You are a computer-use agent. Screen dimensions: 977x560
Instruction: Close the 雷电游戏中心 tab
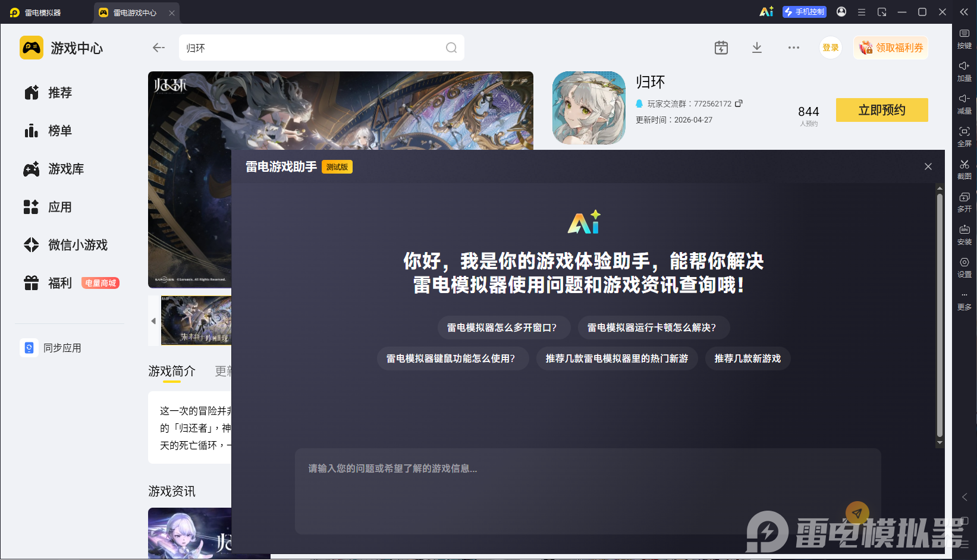(x=172, y=12)
